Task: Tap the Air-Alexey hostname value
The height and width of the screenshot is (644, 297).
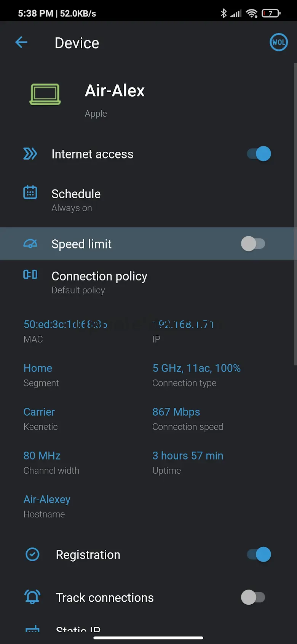Action: click(x=47, y=499)
